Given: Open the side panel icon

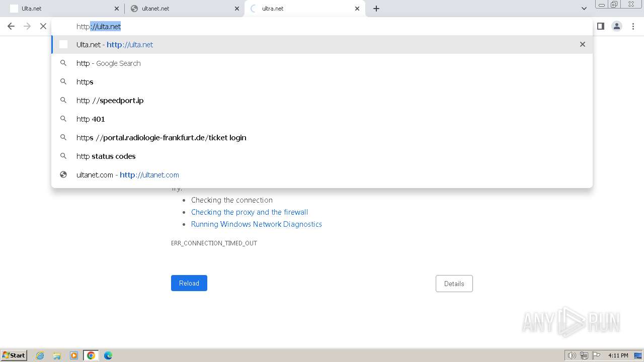Looking at the screenshot, I should coord(600,26).
